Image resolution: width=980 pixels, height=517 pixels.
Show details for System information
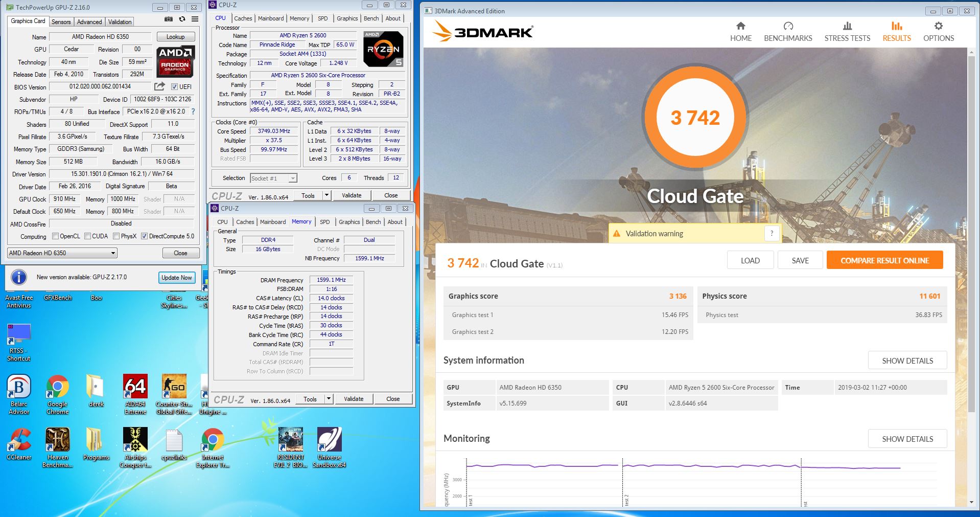tap(907, 361)
